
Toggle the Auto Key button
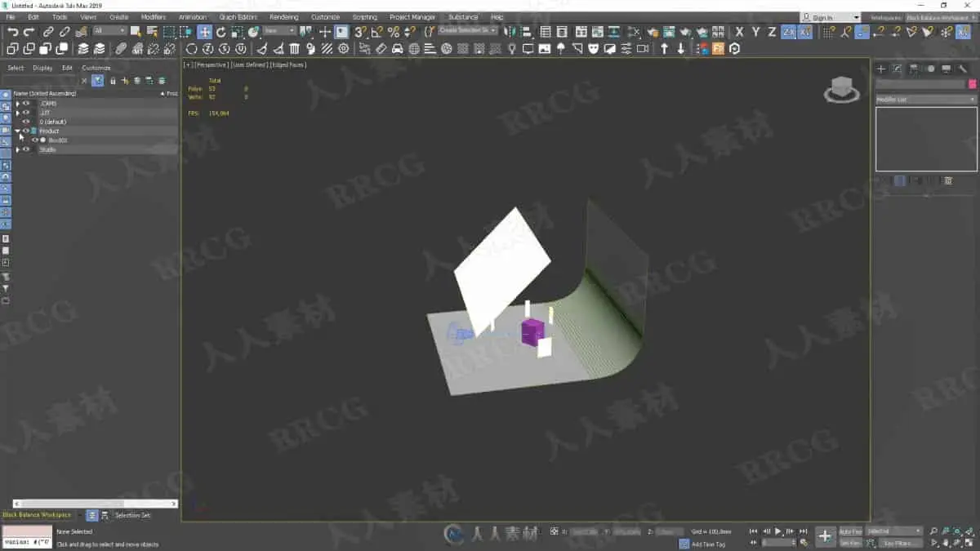pyautogui.click(x=850, y=531)
